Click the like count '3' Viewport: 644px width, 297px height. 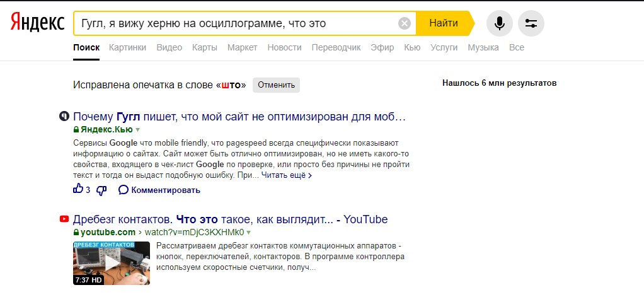pyautogui.click(x=88, y=190)
